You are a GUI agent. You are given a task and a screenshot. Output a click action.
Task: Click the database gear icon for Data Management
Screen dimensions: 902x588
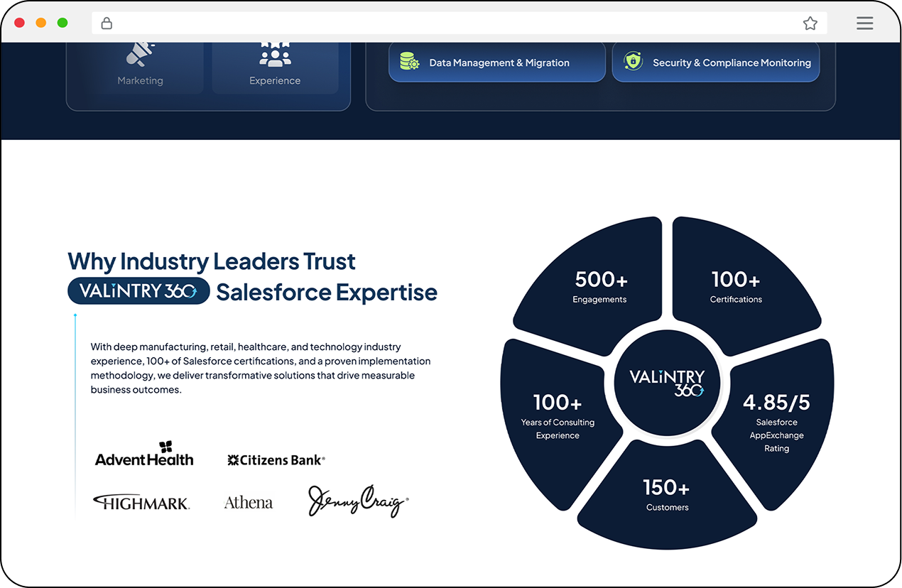point(409,62)
